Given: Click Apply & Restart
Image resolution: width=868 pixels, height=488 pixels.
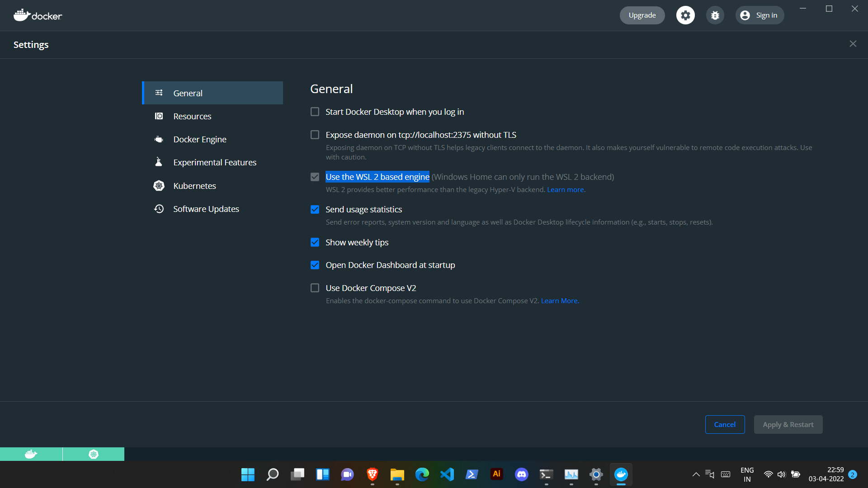Looking at the screenshot, I should coord(788,424).
